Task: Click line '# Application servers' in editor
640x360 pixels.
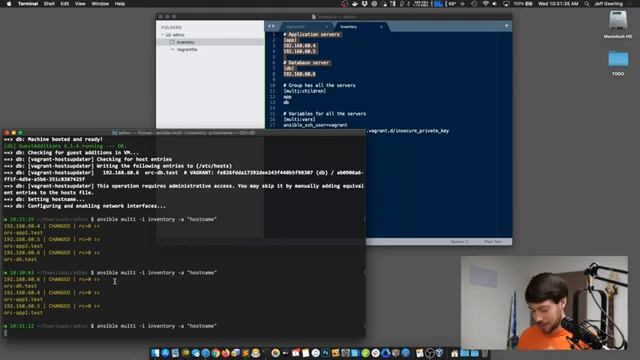Action: pyautogui.click(x=312, y=34)
